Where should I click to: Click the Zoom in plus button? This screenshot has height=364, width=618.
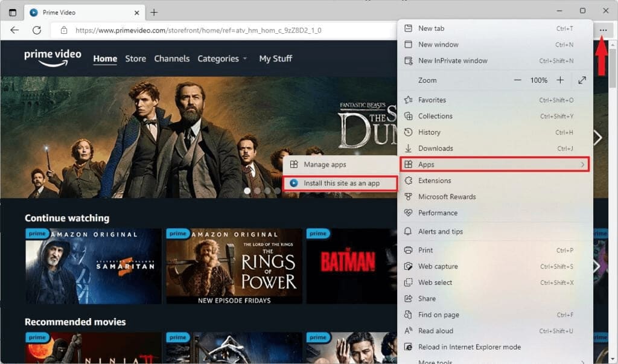560,80
